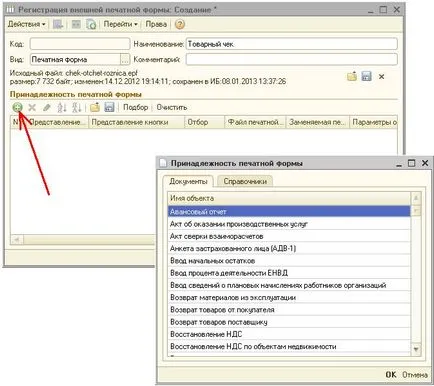The image size is (434, 386).
Task: Select Возврат материалов из эксплуатации
Action: point(289,297)
